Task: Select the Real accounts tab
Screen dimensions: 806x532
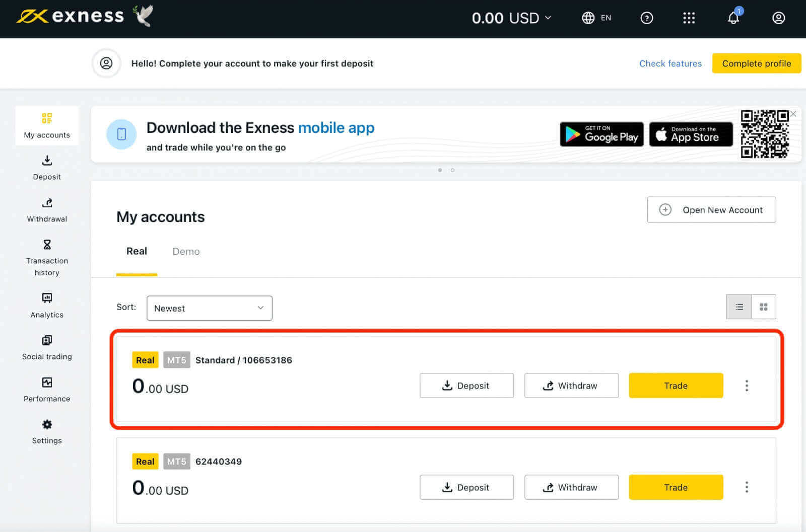Action: pyautogui.click(x=137, y=252)
